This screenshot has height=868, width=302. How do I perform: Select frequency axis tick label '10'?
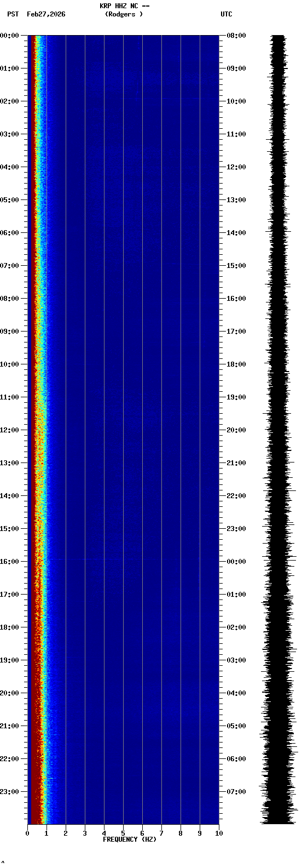[219, 833]
